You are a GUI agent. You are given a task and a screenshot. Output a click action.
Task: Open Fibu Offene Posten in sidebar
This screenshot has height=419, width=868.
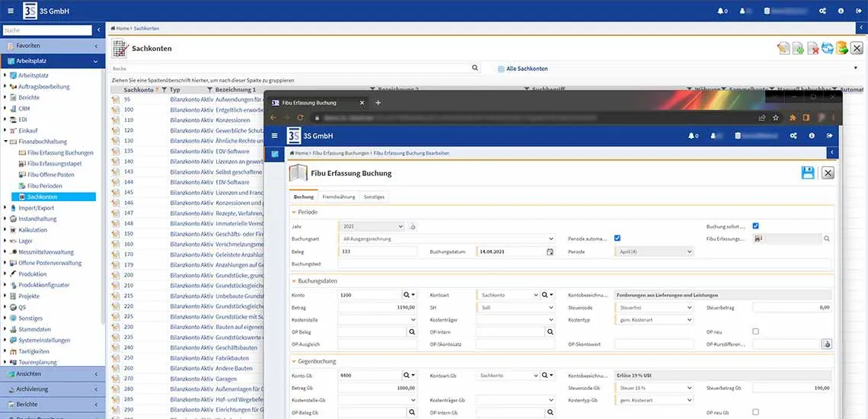tap(50, 174)
